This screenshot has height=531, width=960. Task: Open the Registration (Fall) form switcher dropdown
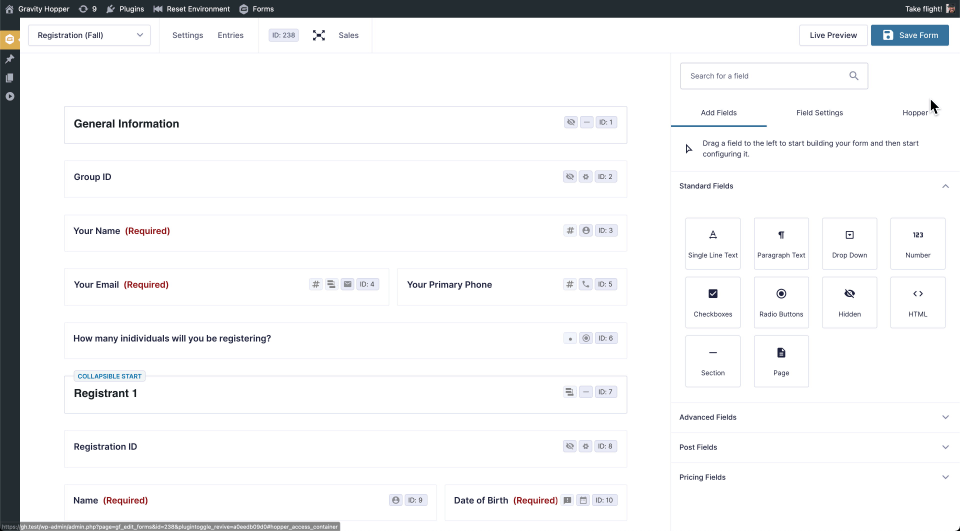[89, 36]
